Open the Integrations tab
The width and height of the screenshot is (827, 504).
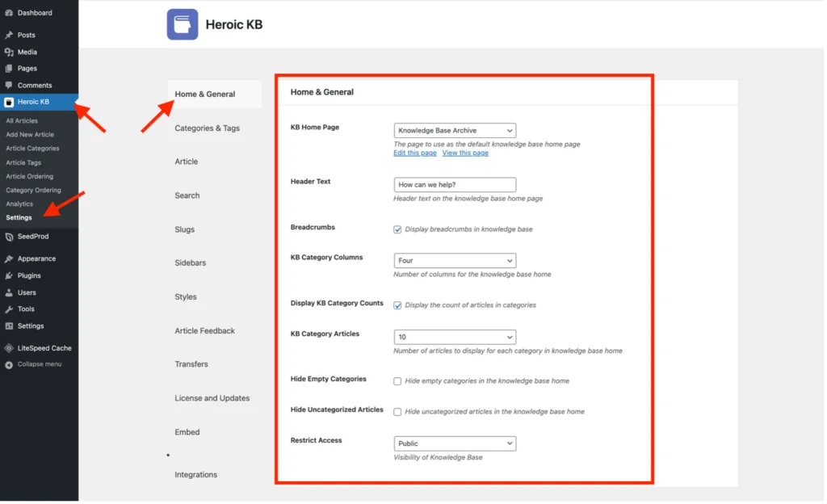point(196,475)
